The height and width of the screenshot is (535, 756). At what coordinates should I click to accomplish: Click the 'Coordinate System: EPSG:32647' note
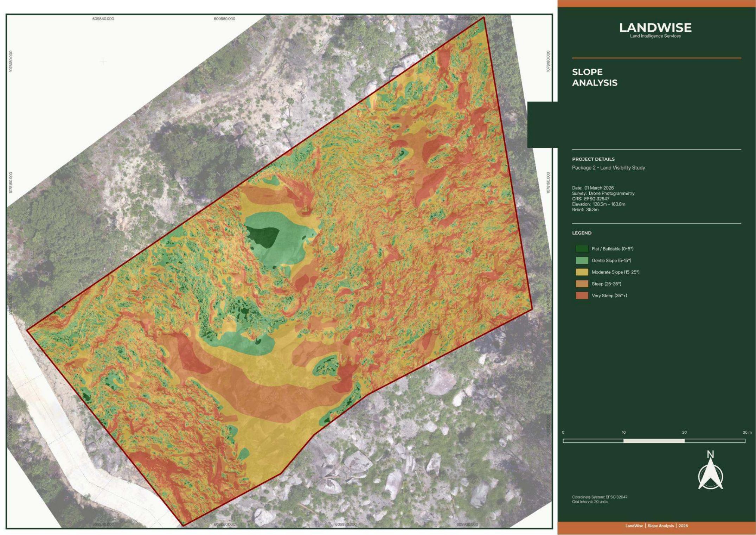[600, 497]
